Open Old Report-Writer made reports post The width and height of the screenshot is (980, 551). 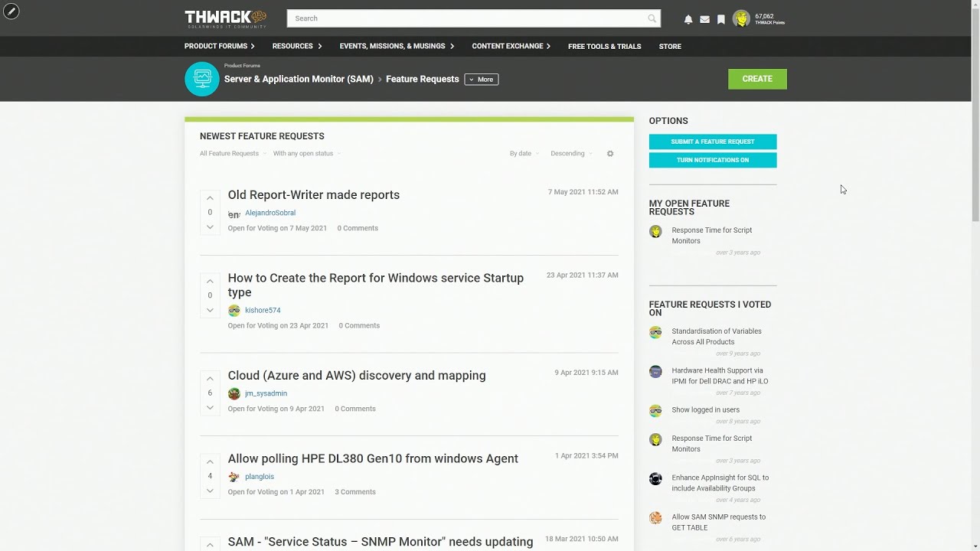[314, 195]
